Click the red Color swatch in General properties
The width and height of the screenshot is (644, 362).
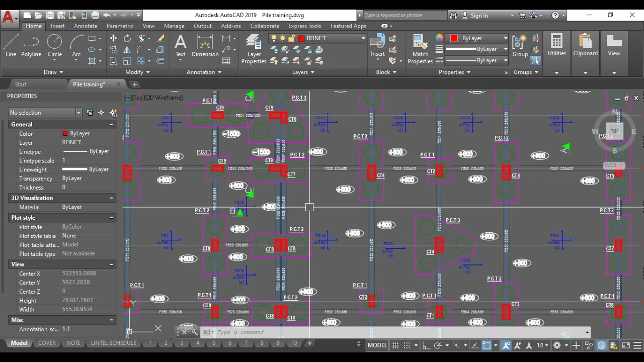point(65,134)
